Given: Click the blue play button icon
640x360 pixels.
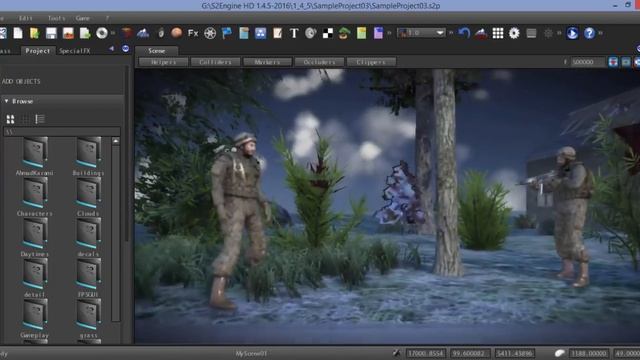Looking at the screenshot, I should tap(572, 33).
